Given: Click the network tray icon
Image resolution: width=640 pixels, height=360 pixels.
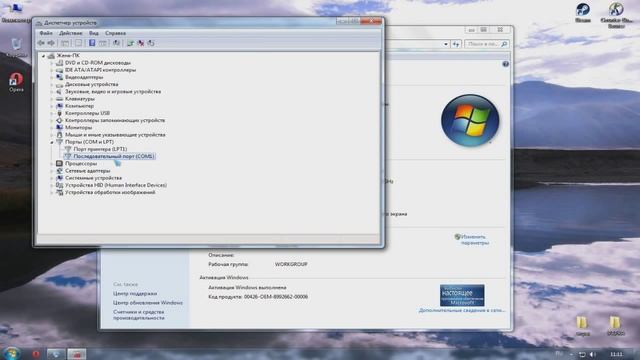Looking at the screenshot, I should (x=582, y=354).
